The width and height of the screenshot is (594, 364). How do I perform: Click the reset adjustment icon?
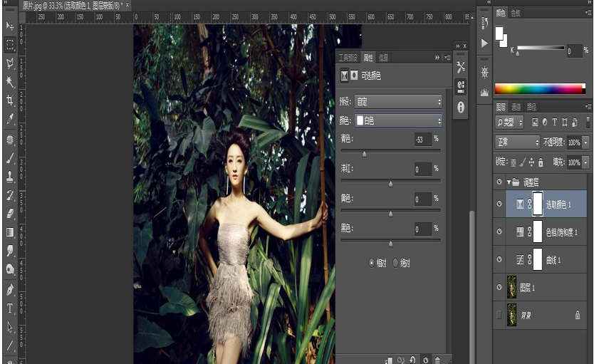click(x=412, y=360)
